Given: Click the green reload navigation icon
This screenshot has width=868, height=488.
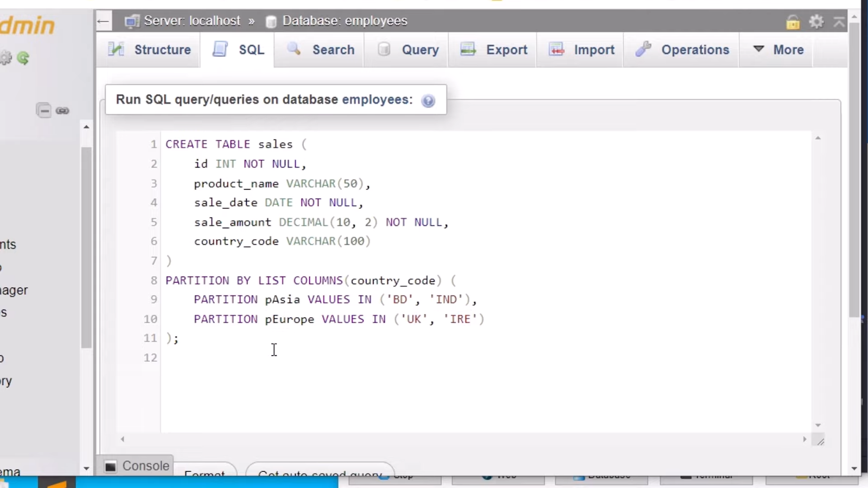Looking at the screenshot, I should pyautogui.click(x=23, y=58).
